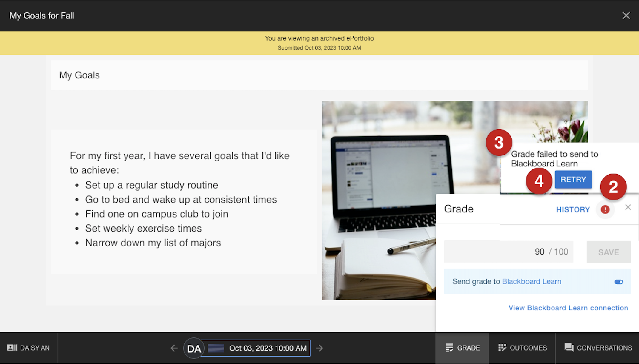Go to the previous submission arrow
Image resolution: width=639 pixels, height=364 pixels.
pos(174,348)
